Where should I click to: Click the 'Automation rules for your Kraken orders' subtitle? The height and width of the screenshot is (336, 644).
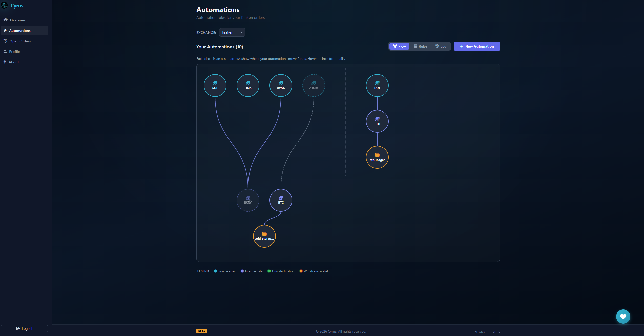tap(231, 18)
